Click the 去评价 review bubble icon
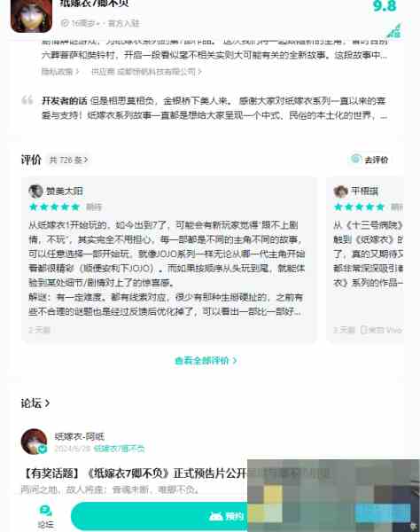The height and width of the screenshot is (532, 420). click(x=355, y=159)
